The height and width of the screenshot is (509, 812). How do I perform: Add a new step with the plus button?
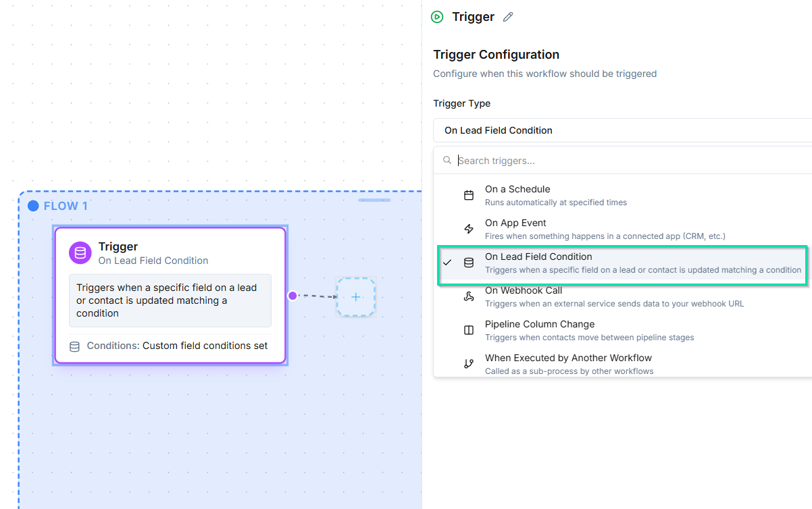[356, 297]
